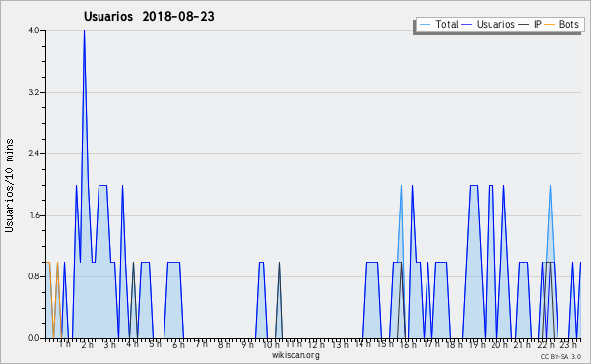Click the y-axis value 4.0
Image resolution: width=591 pixels, height=364 pixels.
tap(33, 30)
